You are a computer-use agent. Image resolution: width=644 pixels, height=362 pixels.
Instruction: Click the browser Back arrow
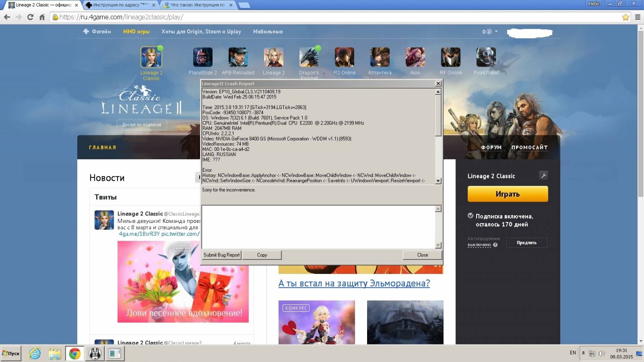pyautogui.click(x=7, y=17)
